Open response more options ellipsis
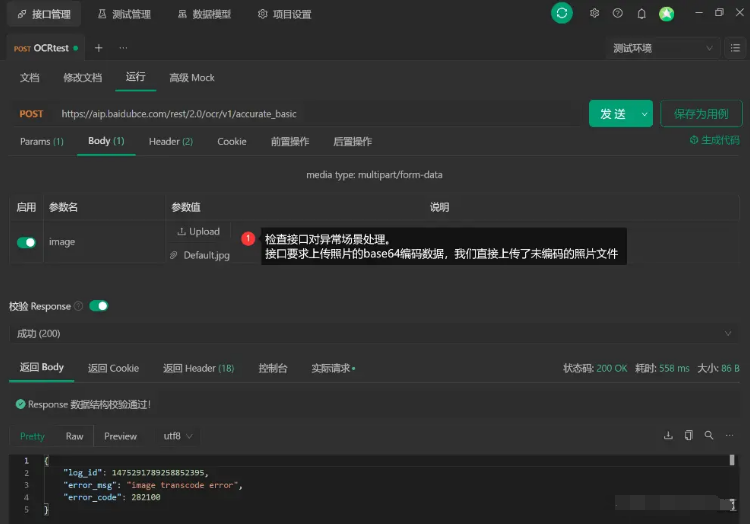This screenshot has width=750, height=524. point(729,435)
